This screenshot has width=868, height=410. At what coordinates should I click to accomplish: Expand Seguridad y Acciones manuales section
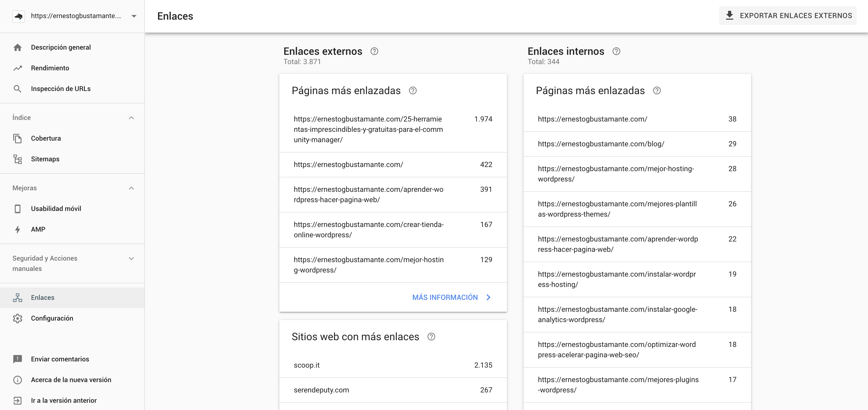pyautogui.click(x=131, y=259)
